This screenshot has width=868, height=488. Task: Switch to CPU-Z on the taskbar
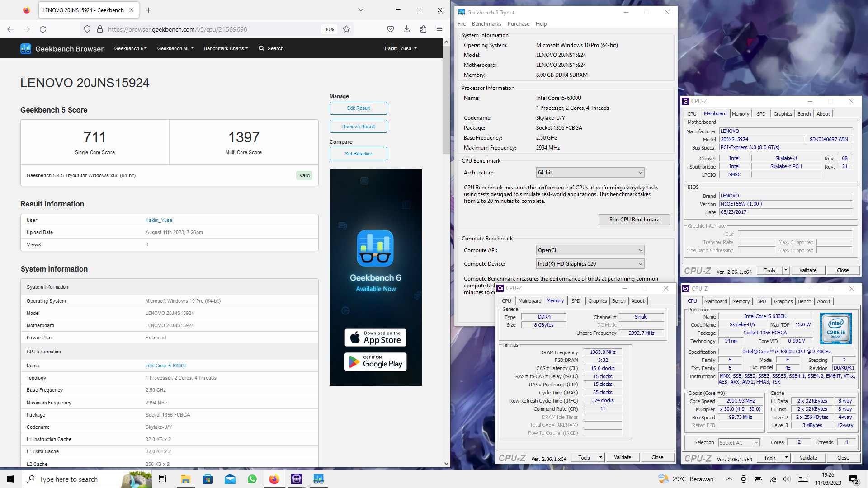297,479
